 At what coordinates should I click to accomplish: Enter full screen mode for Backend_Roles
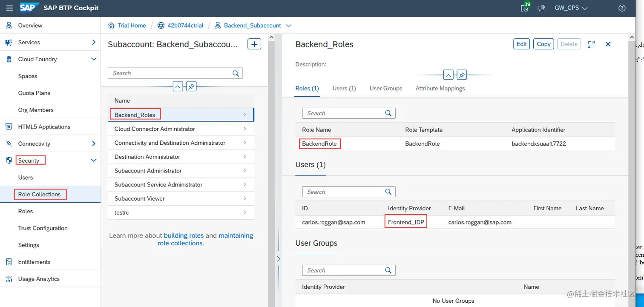(x=591, y=44)
